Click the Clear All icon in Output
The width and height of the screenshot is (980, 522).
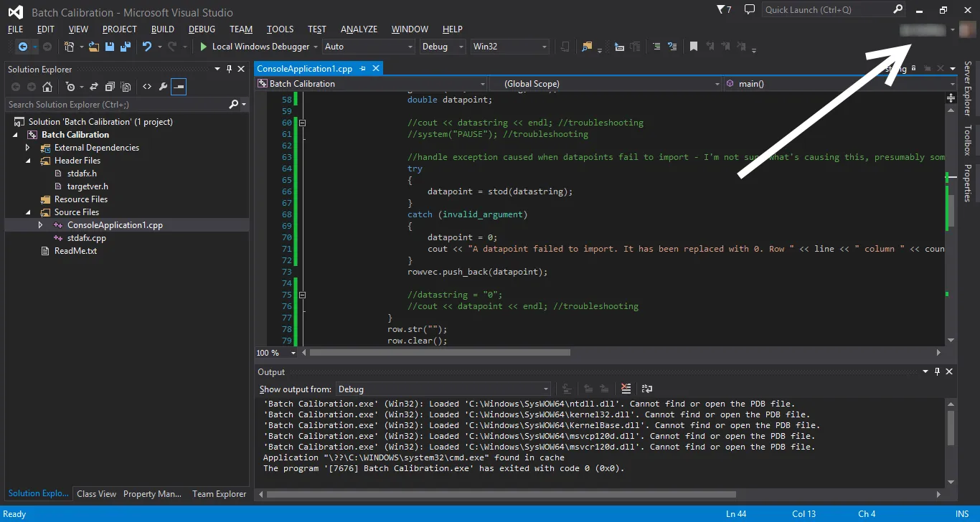pos(626,389)
